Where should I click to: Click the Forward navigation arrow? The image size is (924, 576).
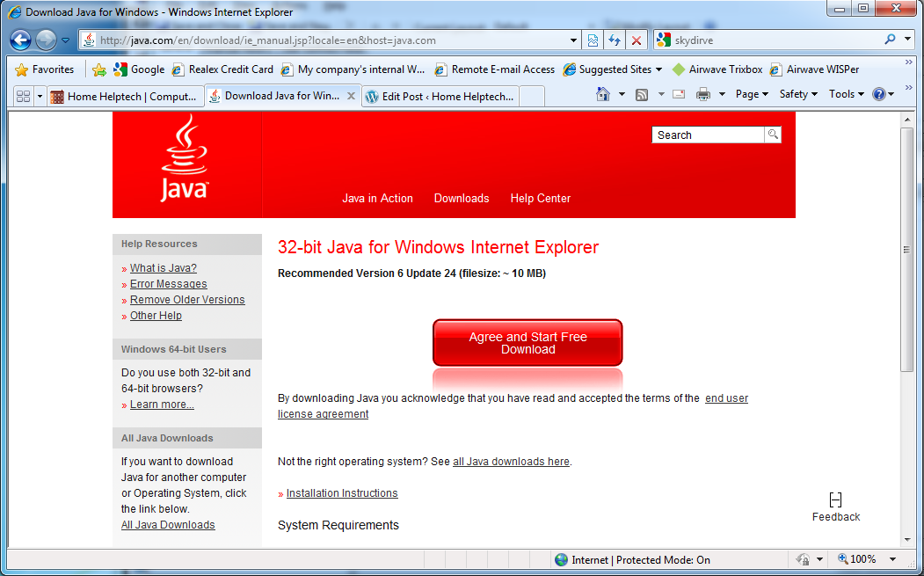point(46,40)
